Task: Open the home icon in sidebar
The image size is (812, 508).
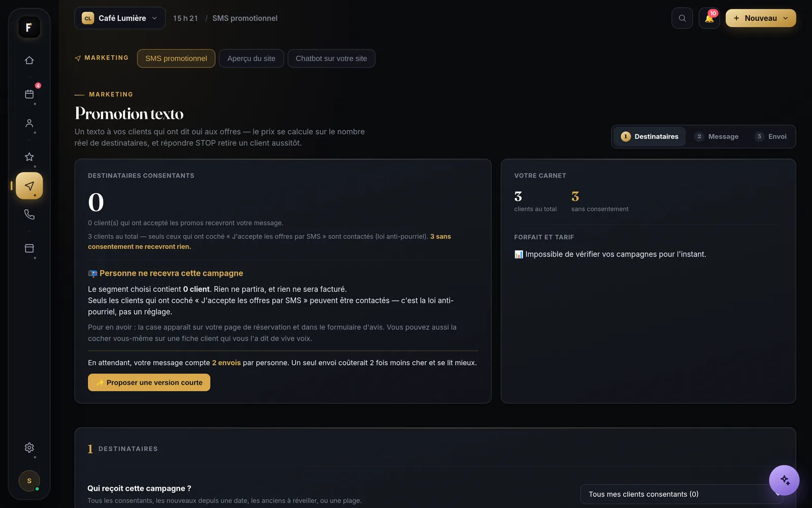Action: [29, 60]
